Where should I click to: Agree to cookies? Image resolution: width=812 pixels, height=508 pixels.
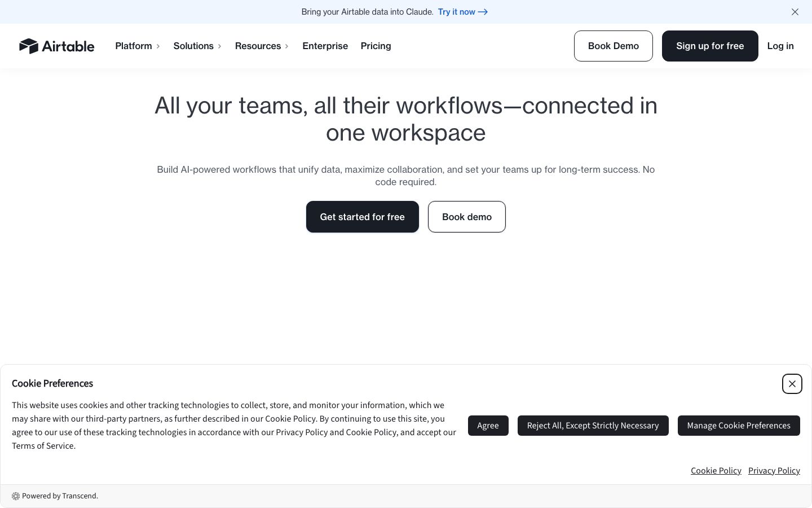tap(488, 426)
